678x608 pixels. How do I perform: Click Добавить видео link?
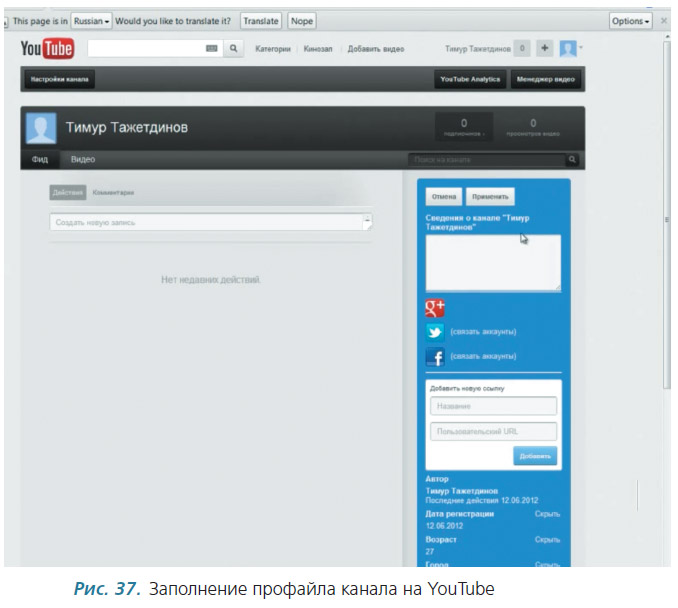[x=376, y=49]
